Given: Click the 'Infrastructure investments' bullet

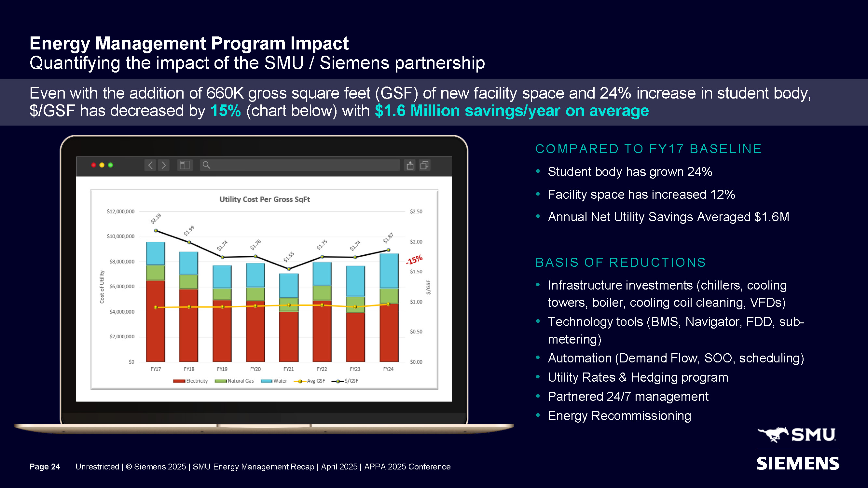Looking at the screenshot, I should pos(667,294).
